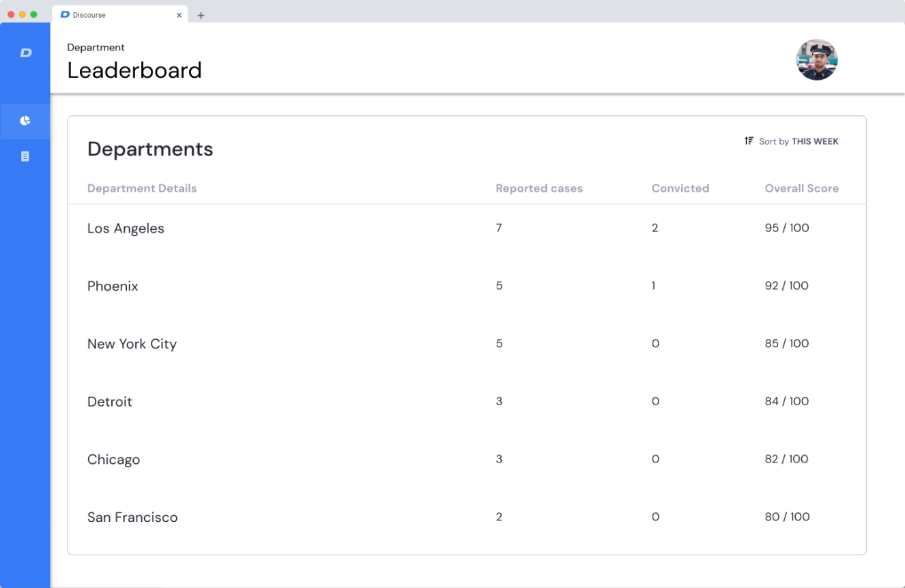Click the Discourse tab favicon

point(65,14)
